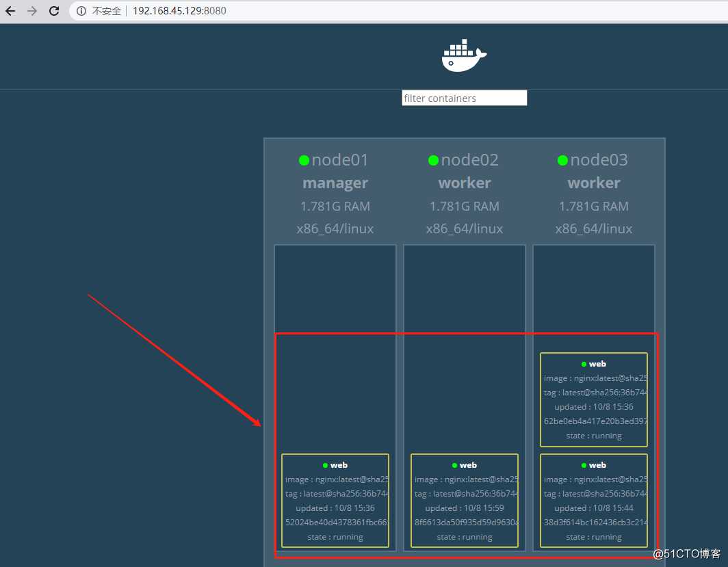Click the web container card on node02
The width and height of the screenshot is (728, 567).
point(464,501)
